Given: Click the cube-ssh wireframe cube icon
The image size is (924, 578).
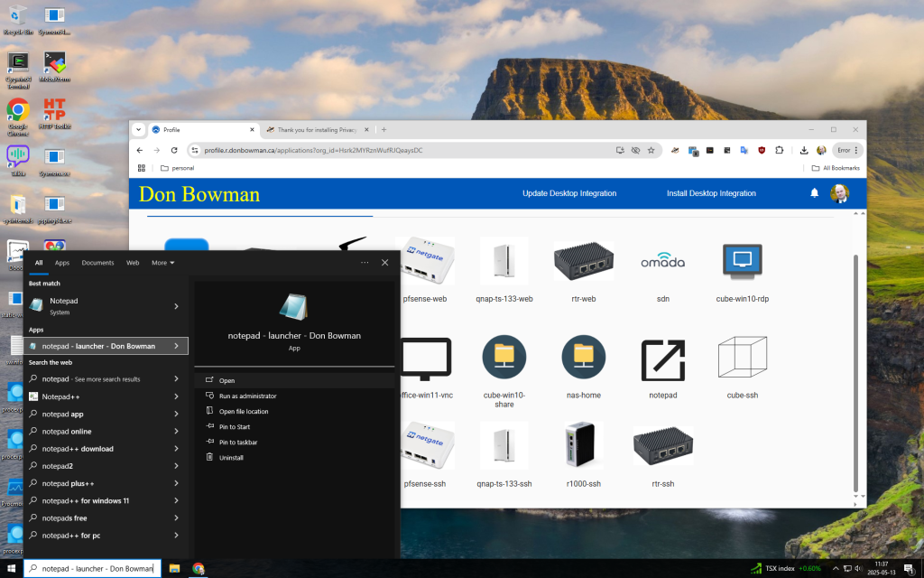Looking at the screenshot, I should tap(742, 359).
